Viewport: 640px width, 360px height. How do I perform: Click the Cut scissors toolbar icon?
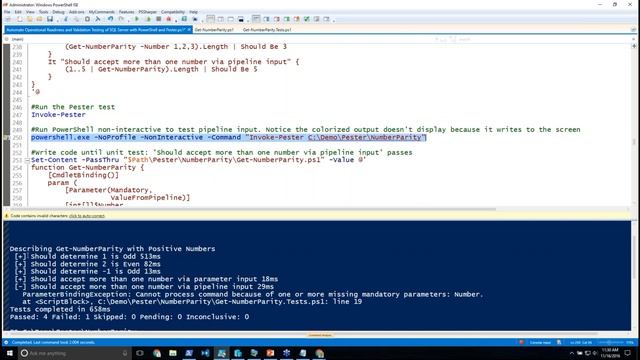(65, 19)
